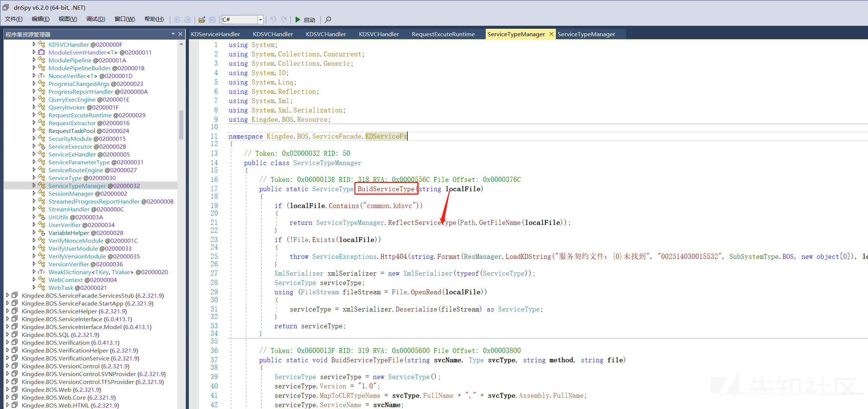Click the BuidServiceTypeFile method name

tap(367, 360)
